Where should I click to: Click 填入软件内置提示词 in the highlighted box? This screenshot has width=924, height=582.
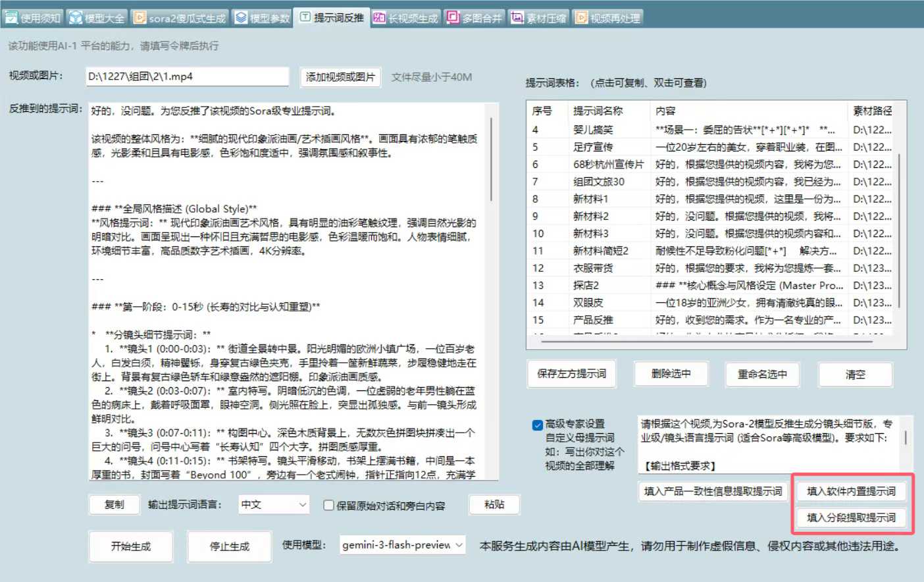click(x=852, y=490)
